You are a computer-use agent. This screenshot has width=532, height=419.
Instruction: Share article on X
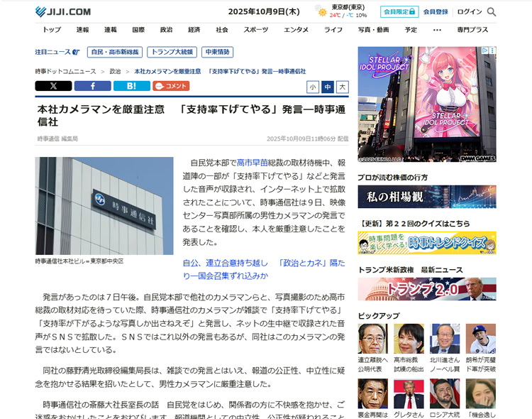(x=53, y=86)
